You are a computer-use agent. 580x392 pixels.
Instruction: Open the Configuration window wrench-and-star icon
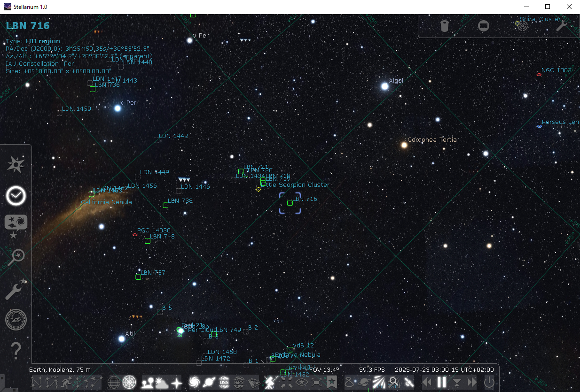(16, 289)
